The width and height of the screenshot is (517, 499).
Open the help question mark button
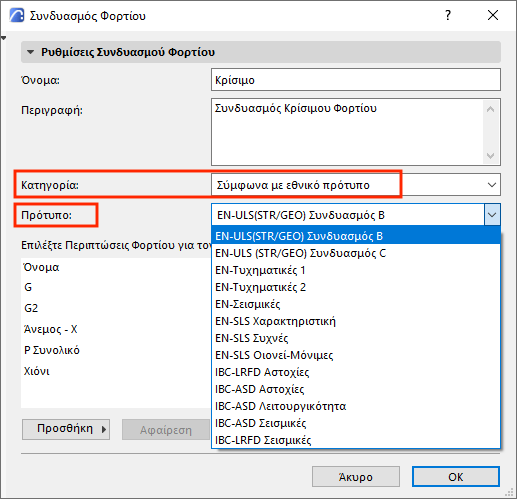pyautogui.click(x=448, y=15)
